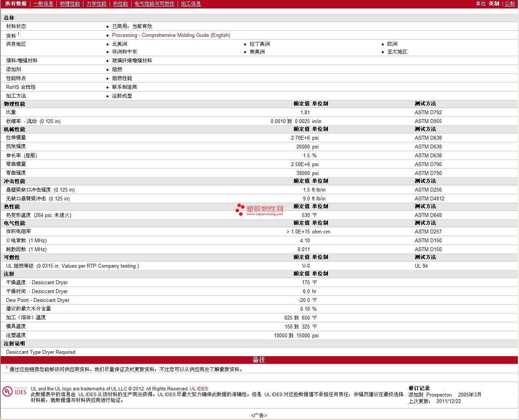Open the red UL IDES footer text link
The height and width of the screenshot is (420, 519).
coord(199,389)
